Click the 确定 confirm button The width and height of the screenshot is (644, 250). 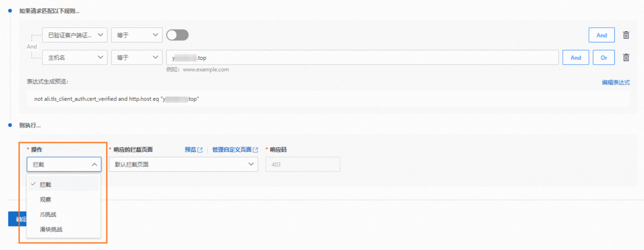(17, 219)
